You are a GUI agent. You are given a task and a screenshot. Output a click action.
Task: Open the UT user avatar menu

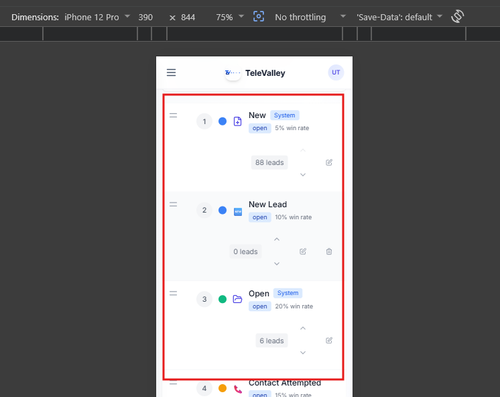click(336, 72)
